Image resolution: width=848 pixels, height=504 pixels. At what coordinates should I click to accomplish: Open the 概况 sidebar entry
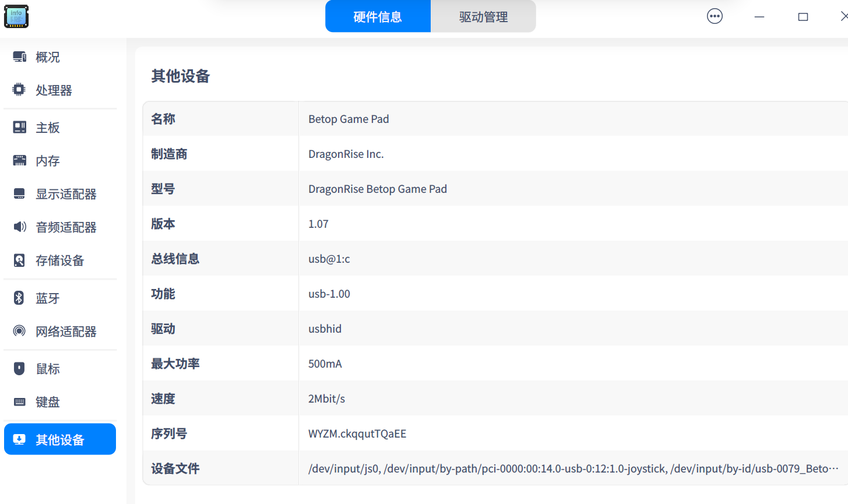click(x=60, y=57)
